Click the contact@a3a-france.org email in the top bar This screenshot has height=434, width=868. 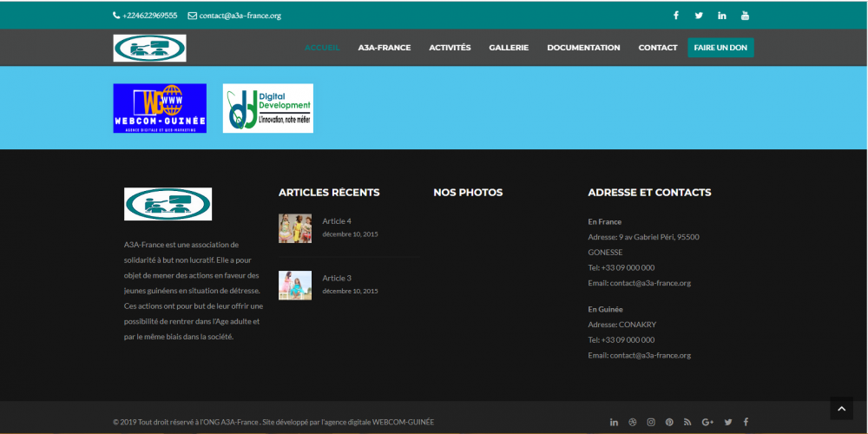[240, 16]
